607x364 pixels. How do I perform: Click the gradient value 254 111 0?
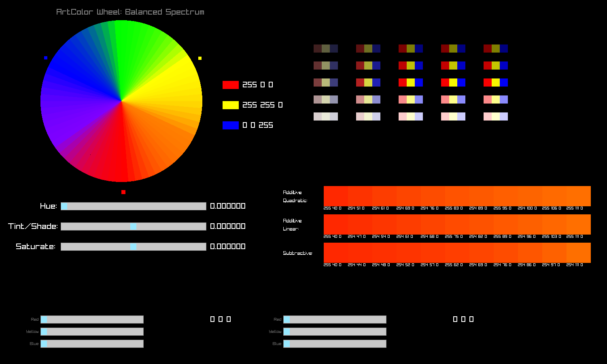(x=575, y=265)
